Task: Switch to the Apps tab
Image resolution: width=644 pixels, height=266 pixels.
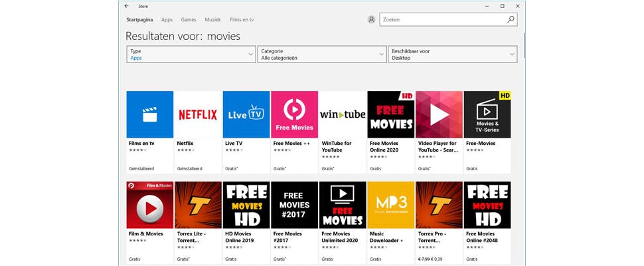Action: [x=167, y=20]
